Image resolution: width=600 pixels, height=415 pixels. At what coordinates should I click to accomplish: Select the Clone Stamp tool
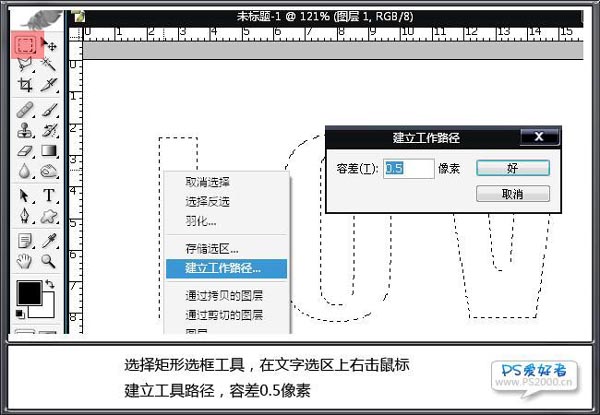[x=26, y=129]
